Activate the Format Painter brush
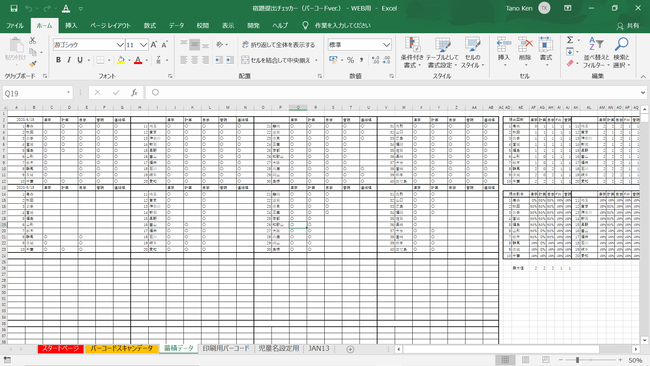The width and height of the screenshot is (650, 366). point(33,63)
